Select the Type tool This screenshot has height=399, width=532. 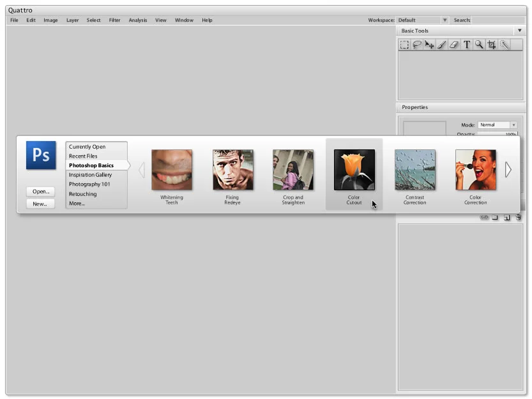(467, 45)
